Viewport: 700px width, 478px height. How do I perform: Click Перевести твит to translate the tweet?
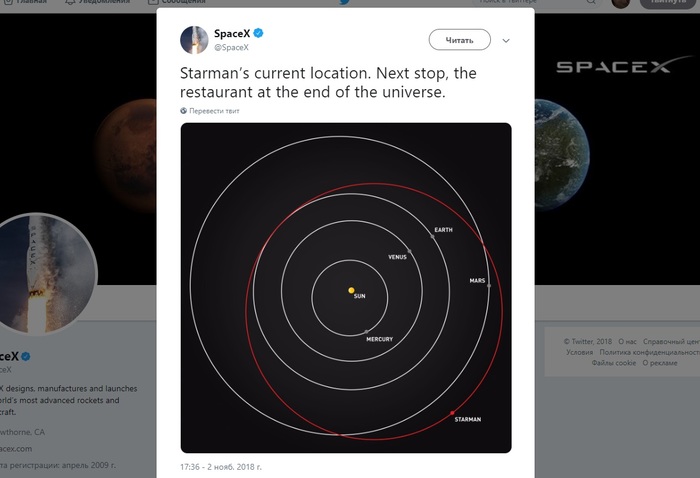click(214, 111)
